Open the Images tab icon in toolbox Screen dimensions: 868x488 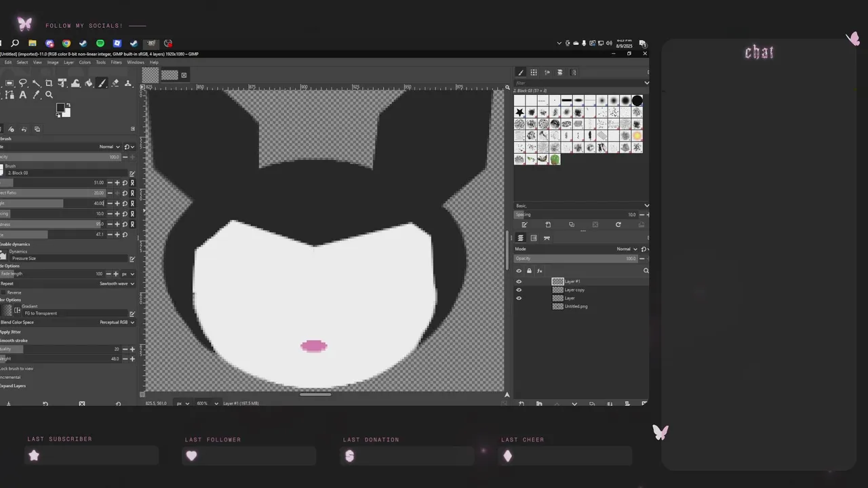pos(37,129)
